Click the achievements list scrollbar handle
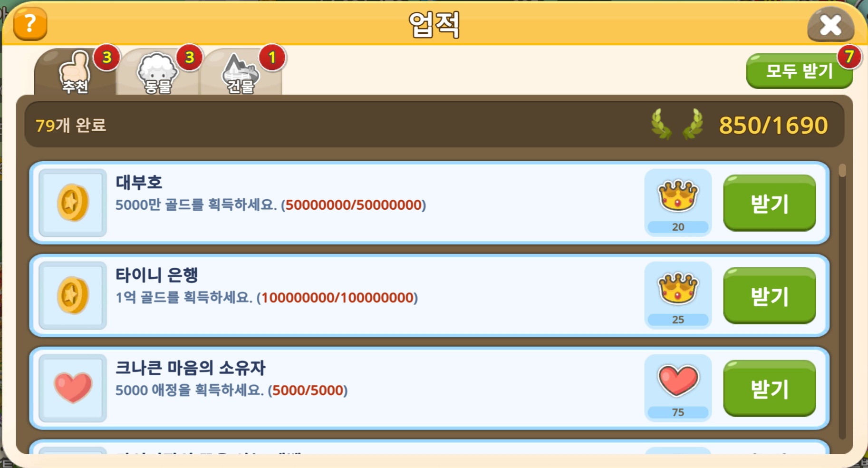This screenshot has width=868, height=468. click(x=842, y=170)
